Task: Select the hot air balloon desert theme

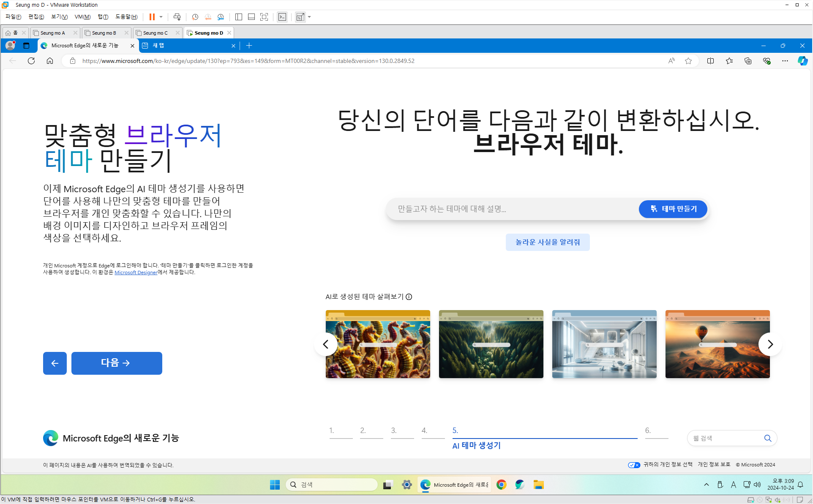Action: (x=718, y=344)
